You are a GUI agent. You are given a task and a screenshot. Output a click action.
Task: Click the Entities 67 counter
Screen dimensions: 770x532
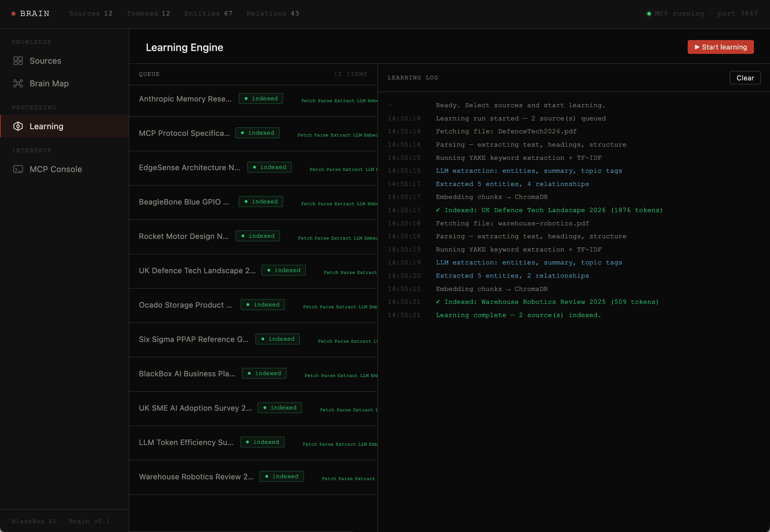[x=208, y=14]
